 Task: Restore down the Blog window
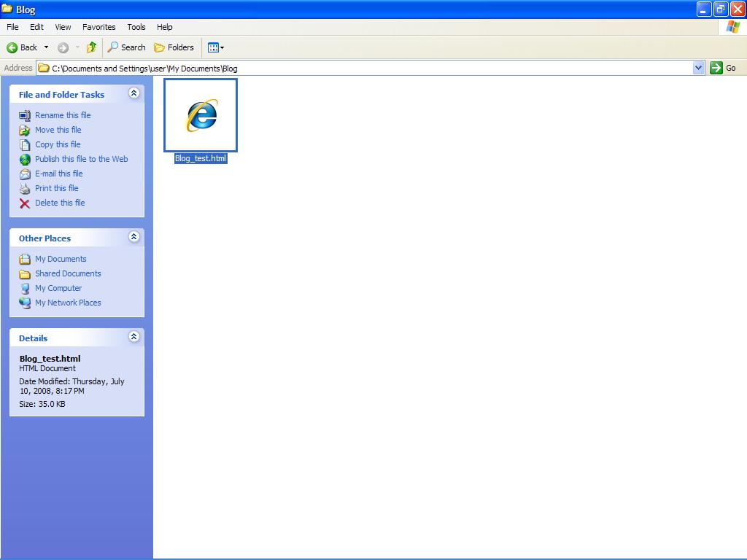pos(720,9)
